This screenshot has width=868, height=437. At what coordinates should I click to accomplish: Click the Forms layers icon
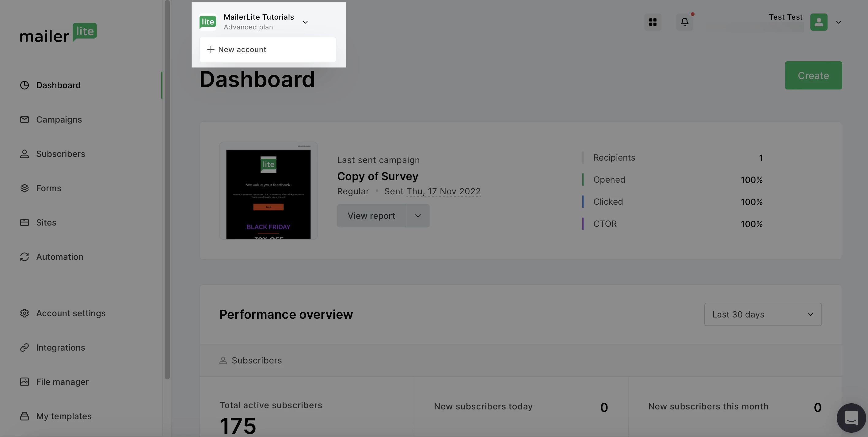click(24, 188)
